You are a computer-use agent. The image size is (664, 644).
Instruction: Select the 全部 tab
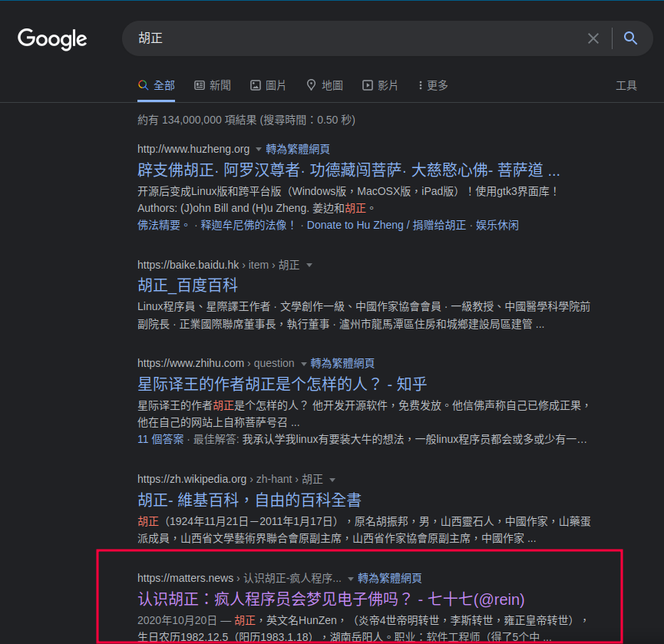(x=157, y=85)
